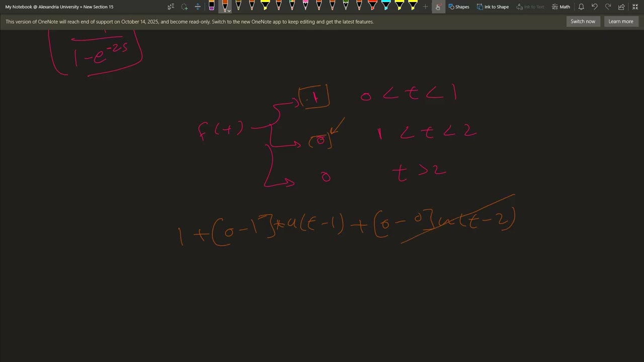Viewport: 644px width, 362px height.
Task: Open the active pen's options dropdown arrow
Action: (229, 10)
